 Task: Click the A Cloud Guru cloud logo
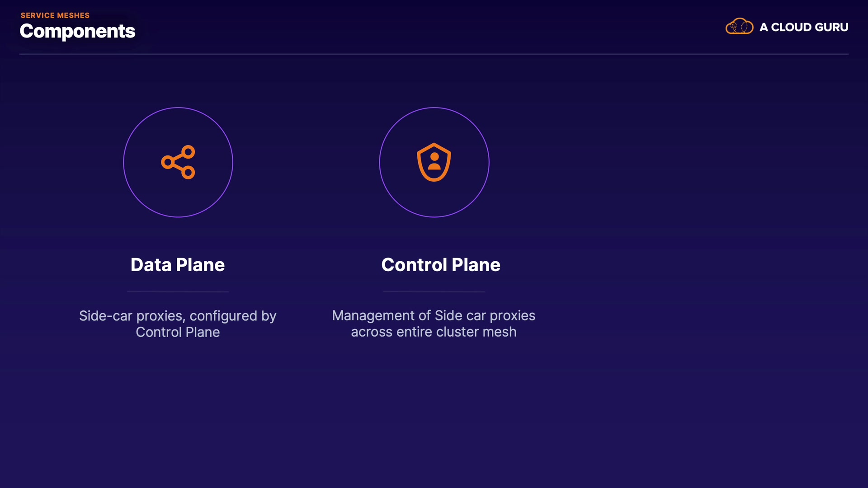click(x=739, y=27)
